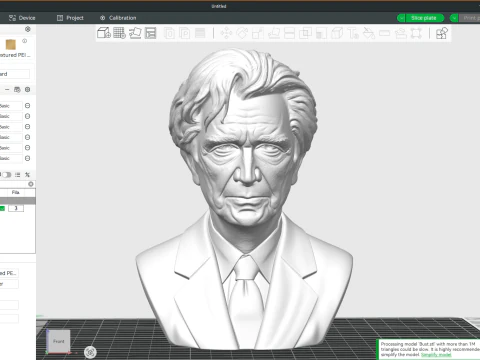The height and width of the screenshot is (360, 480).
Task: Open the seam painting tool
Action: coord(337,33)
